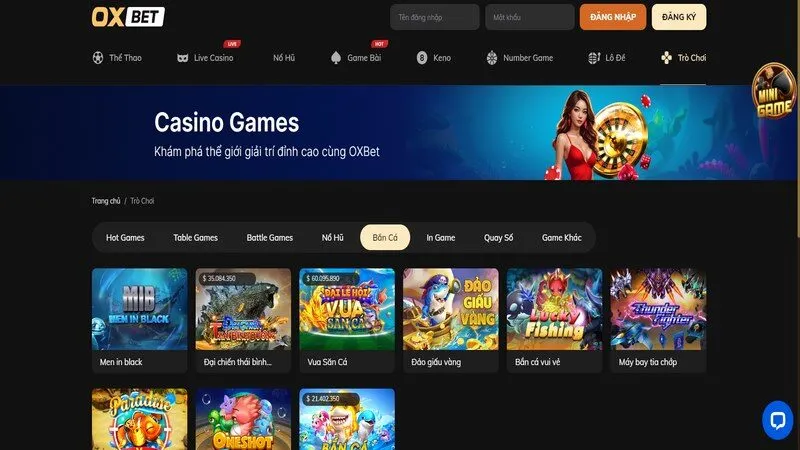
Task: Open the Mini Game floating badge
Action: point(774,91)
